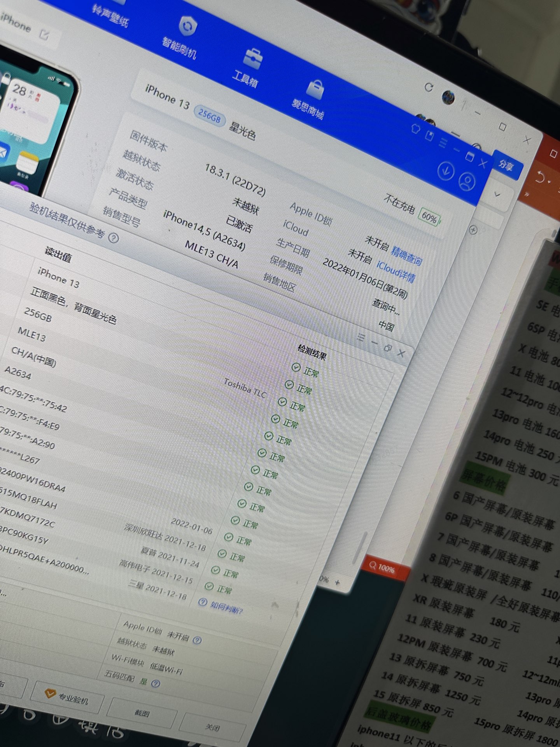Select the 读出值 column header

point(58,255)
